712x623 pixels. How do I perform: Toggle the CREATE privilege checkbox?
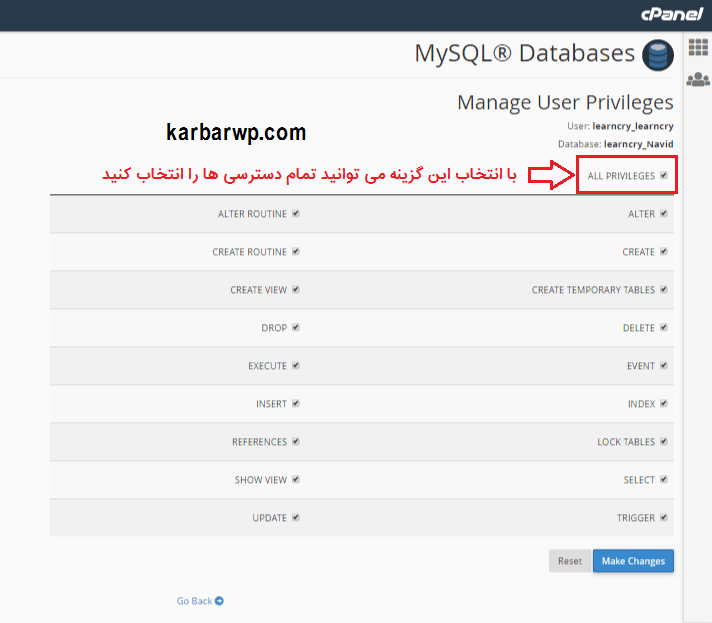(664, 251)
